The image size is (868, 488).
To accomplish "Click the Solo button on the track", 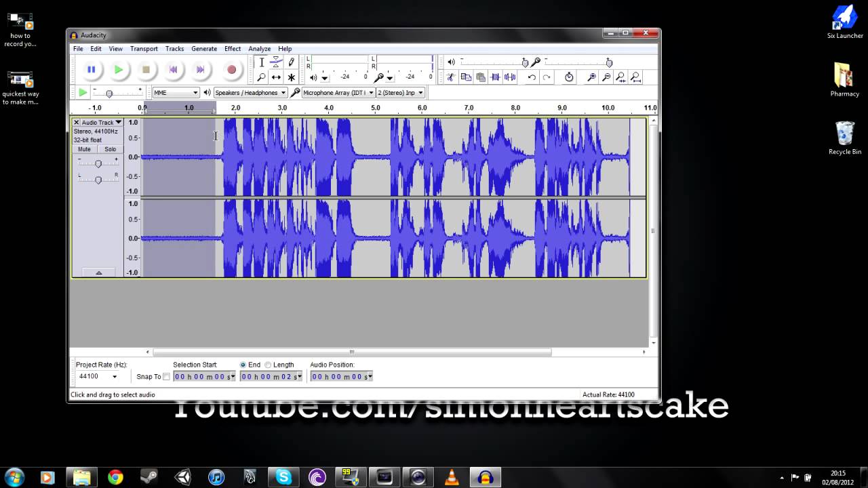I will pos(110,149).
